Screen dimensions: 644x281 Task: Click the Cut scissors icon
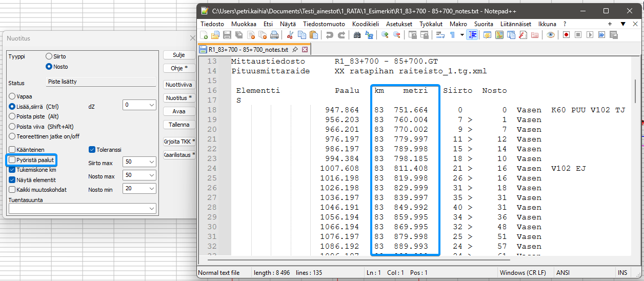290,35
